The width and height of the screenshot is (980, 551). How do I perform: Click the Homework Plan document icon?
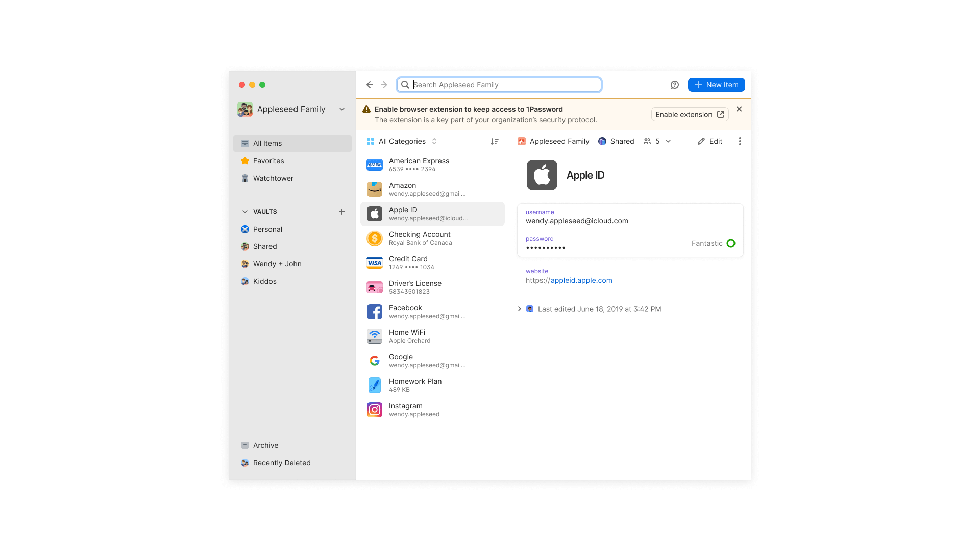(375, 385)
